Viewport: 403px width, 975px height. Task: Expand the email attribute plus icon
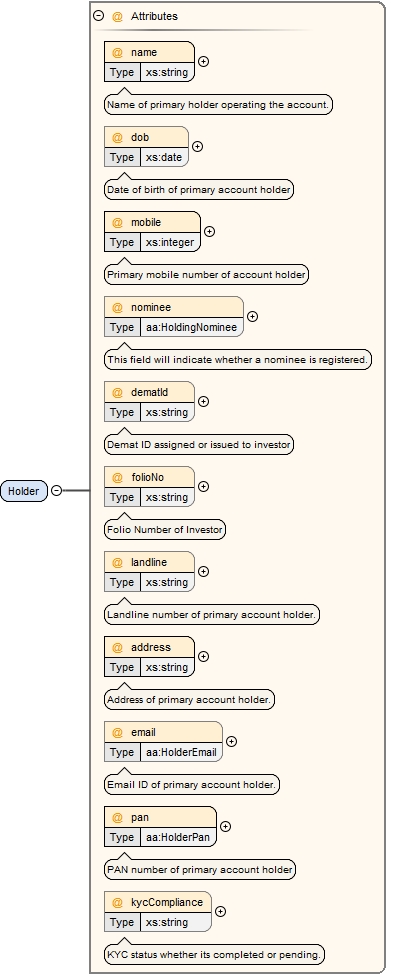(x=231, y=741)
